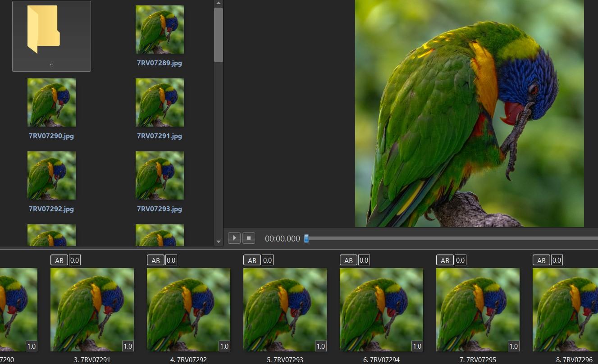Select timeline slide 7. 7RV07295 thumbnail

point(478,309)
